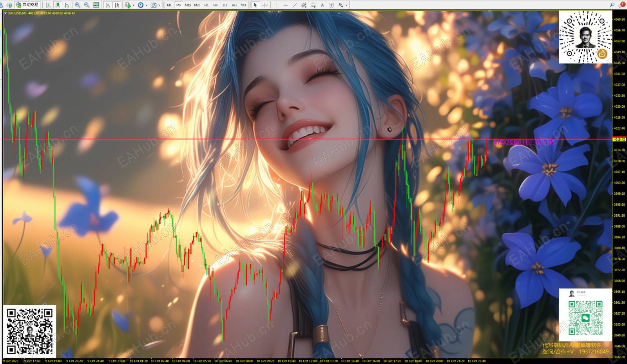
Task: Switch to D1 daily timeframe
Action: coord(225,5)
